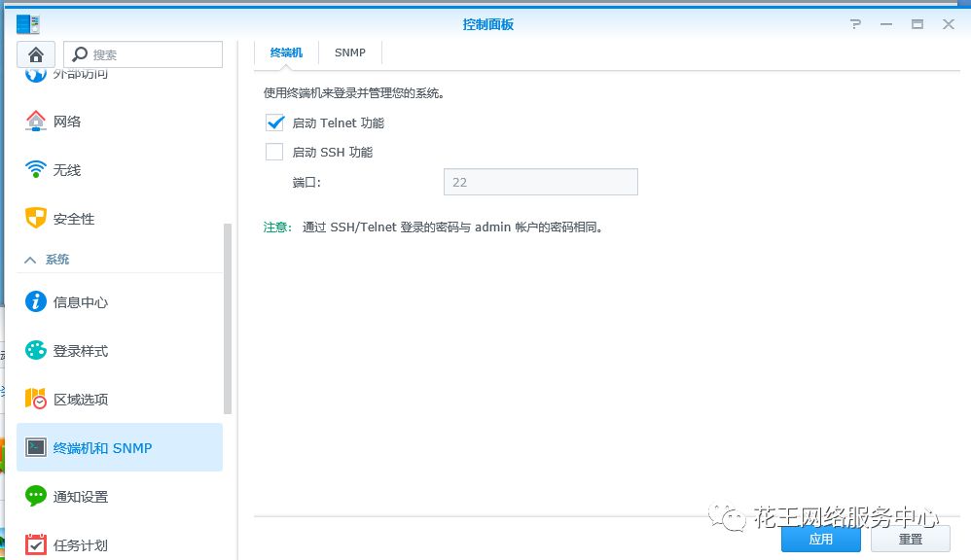Viewport: 971px width, 560px height.
Task: Select 终端机和 SNMP terminal icon
Action: (35, 447)
